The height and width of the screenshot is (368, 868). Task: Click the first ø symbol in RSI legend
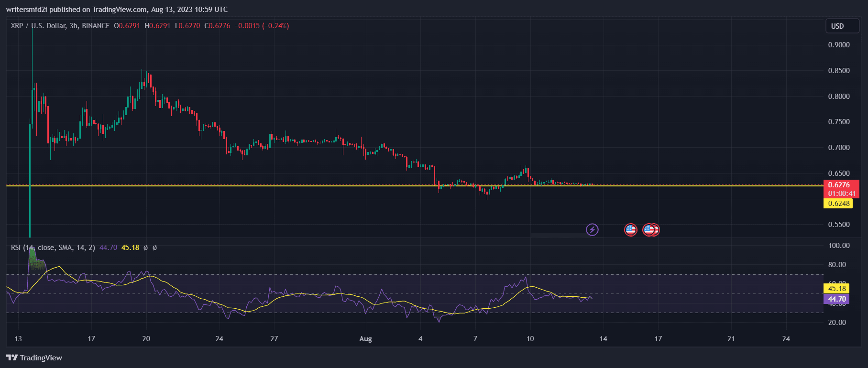click(146, 248)
